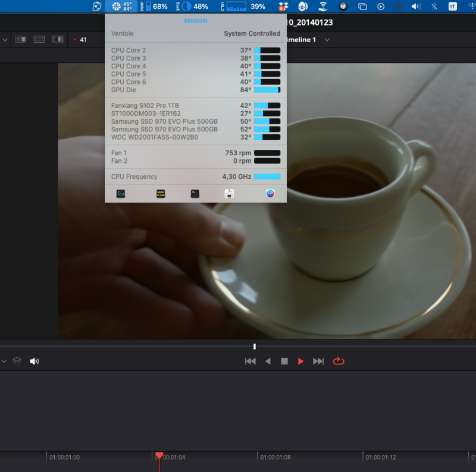Skip to the last frame
This screenshot has height=472, width=476.
[318, 361]
